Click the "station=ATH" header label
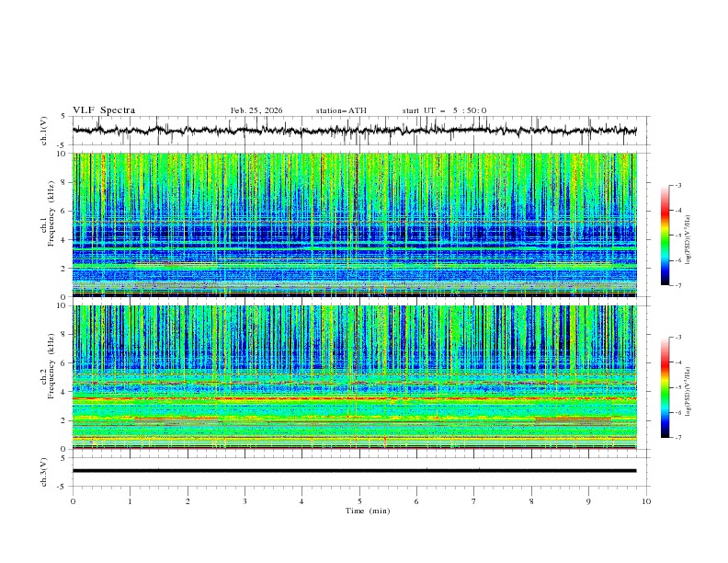Viewport: 728px width, 563px height. coord(341,110)
